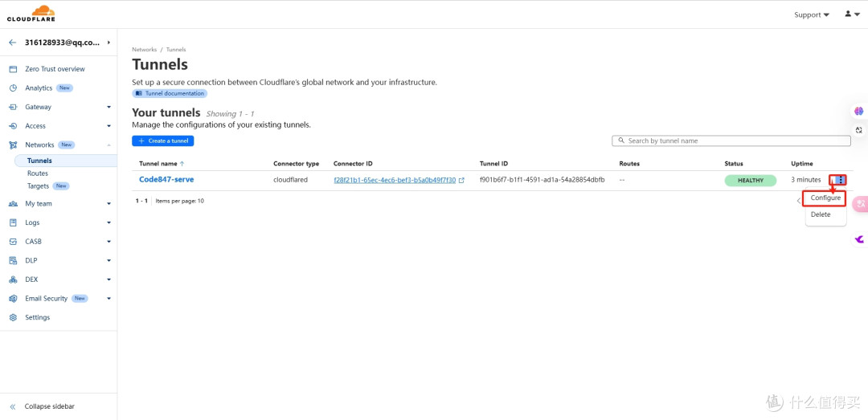
Task: Click the DEX sidebar icon
Action: [14, 279]
